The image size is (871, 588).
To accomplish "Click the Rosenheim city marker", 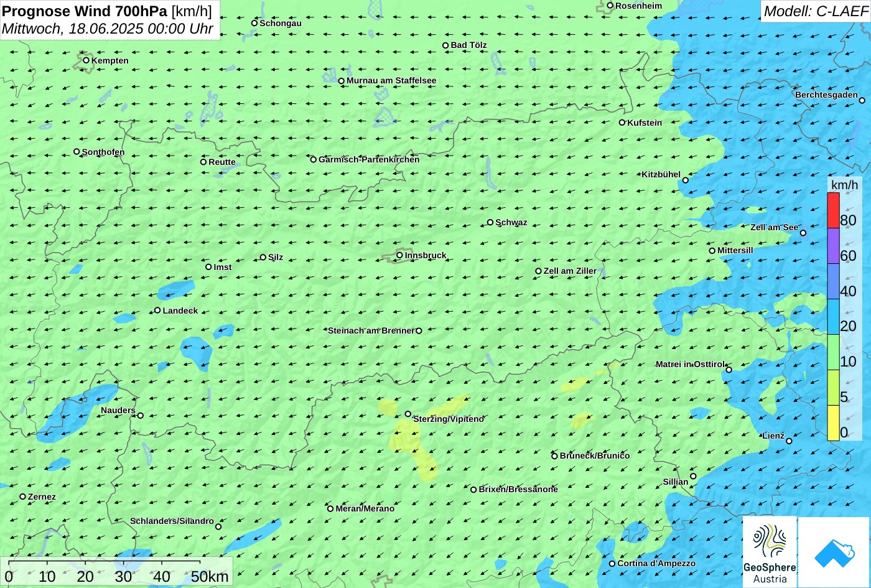I will [610, 6].
